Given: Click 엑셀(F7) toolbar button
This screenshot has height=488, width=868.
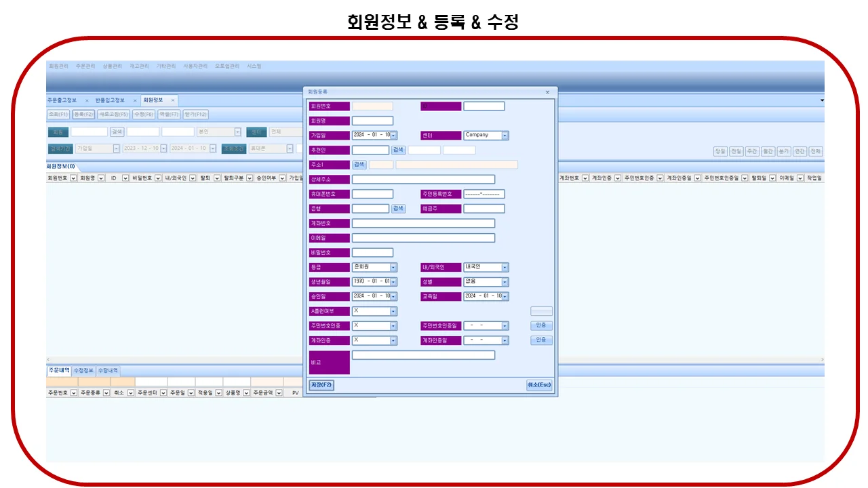Looking at the screenshot, I should pyautogui.click(x=170, y=115).
